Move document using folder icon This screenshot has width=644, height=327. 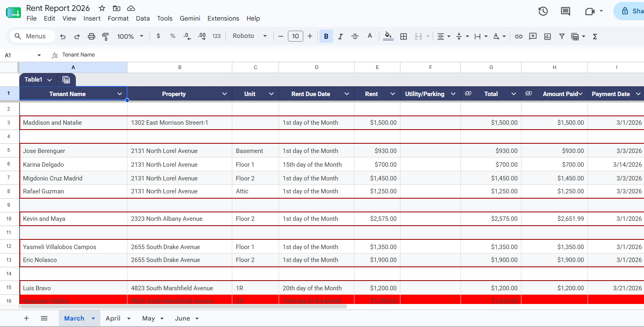click(x=117, y=8)
